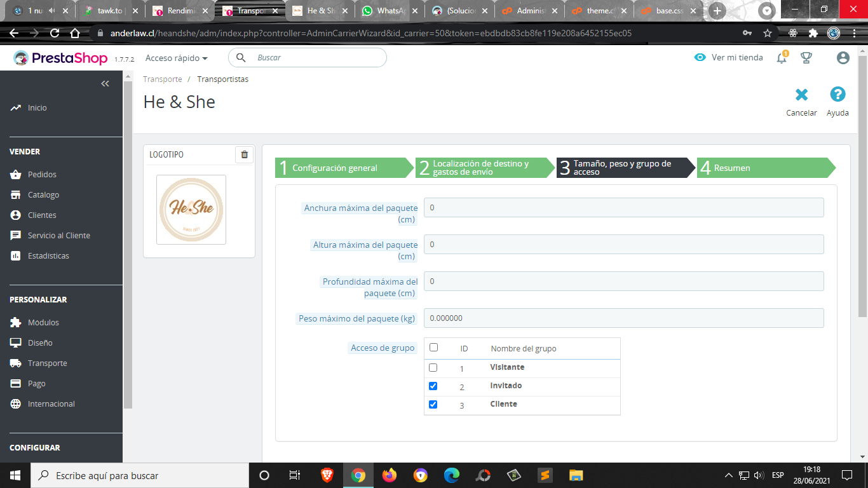Switch to the theme.css browser tab
This screenshot has width=868, height=488.
599,11
